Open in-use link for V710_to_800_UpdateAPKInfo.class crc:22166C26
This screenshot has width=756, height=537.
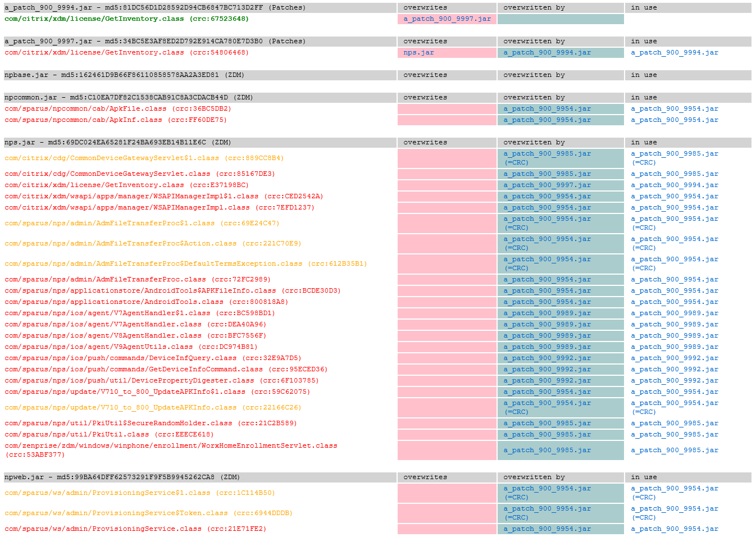675,403
